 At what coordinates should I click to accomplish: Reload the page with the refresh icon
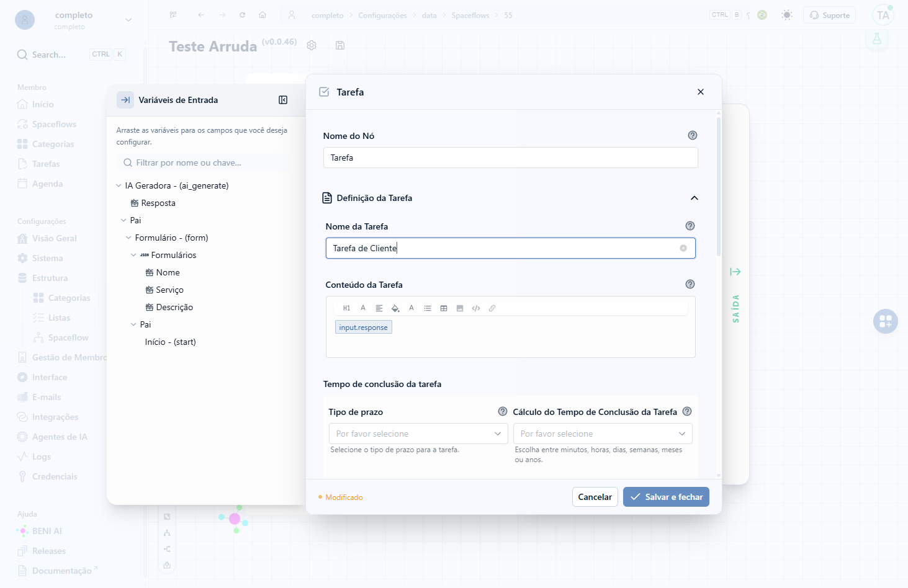[x=242, y=15]
